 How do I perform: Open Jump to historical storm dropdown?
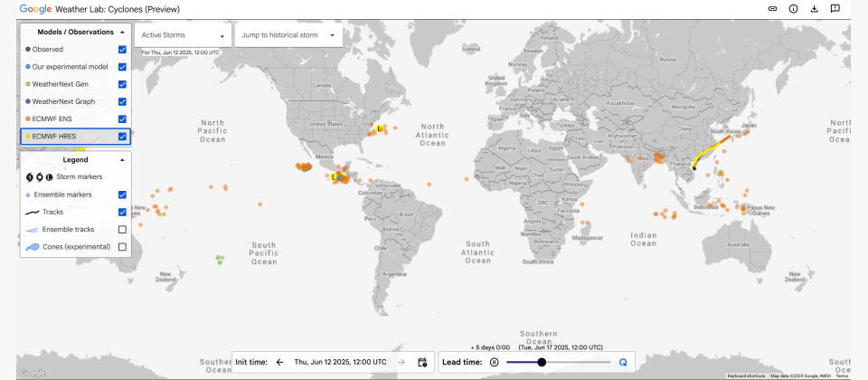click(x=288, y=35)
